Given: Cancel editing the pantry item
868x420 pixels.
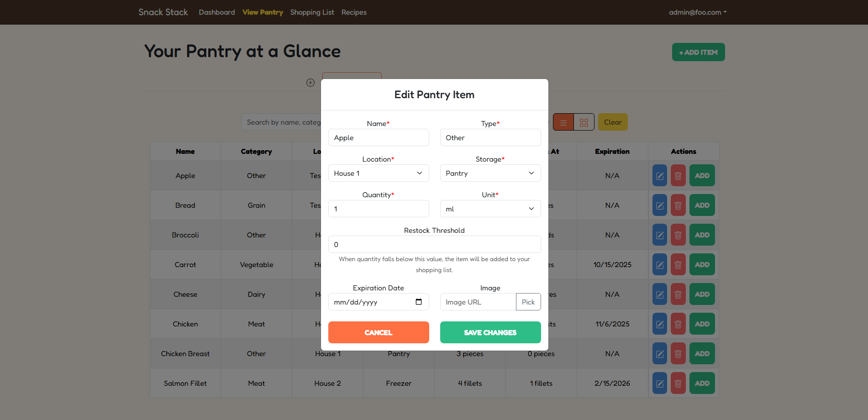Looking at the screenshot, I should click(x=379, y=332).
